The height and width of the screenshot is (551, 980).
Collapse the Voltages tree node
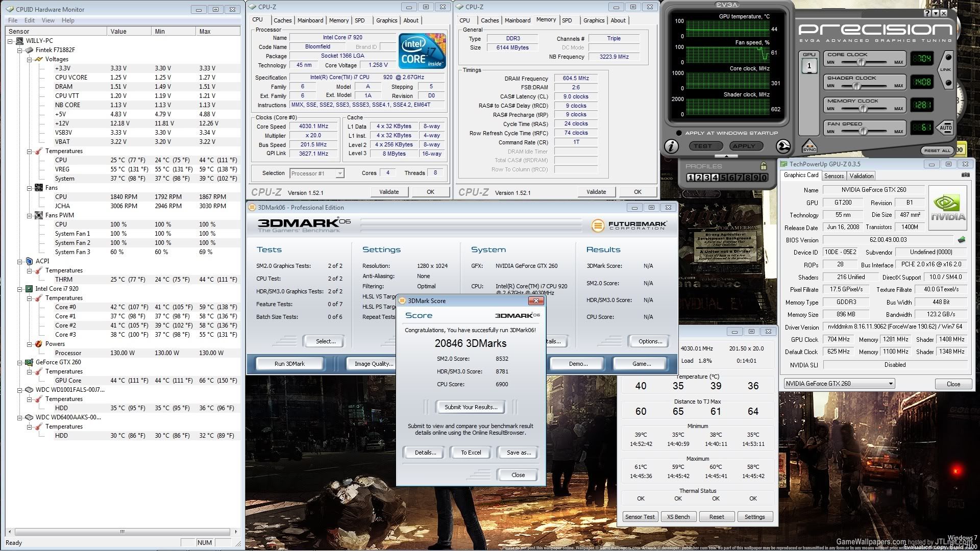click(x=30, y=59)
